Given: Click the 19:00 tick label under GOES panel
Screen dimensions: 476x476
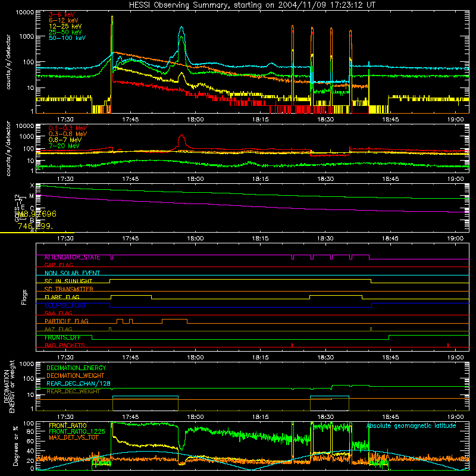Looking at the screenshot, I should [455, 239].
